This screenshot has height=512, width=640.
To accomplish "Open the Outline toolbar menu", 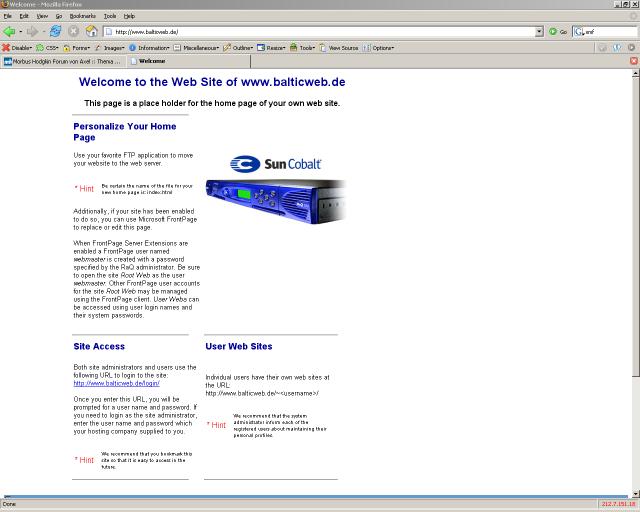I will click(238, 48).
